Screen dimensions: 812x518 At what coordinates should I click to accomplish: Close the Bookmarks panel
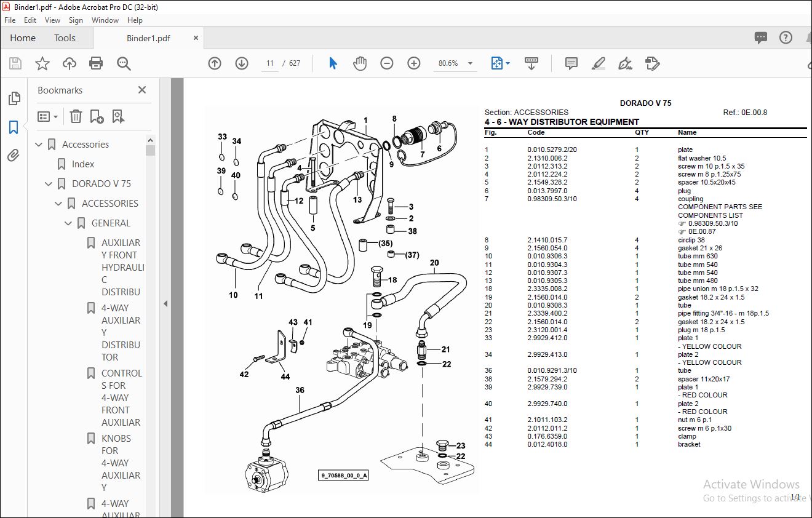(x=142, y=90)
